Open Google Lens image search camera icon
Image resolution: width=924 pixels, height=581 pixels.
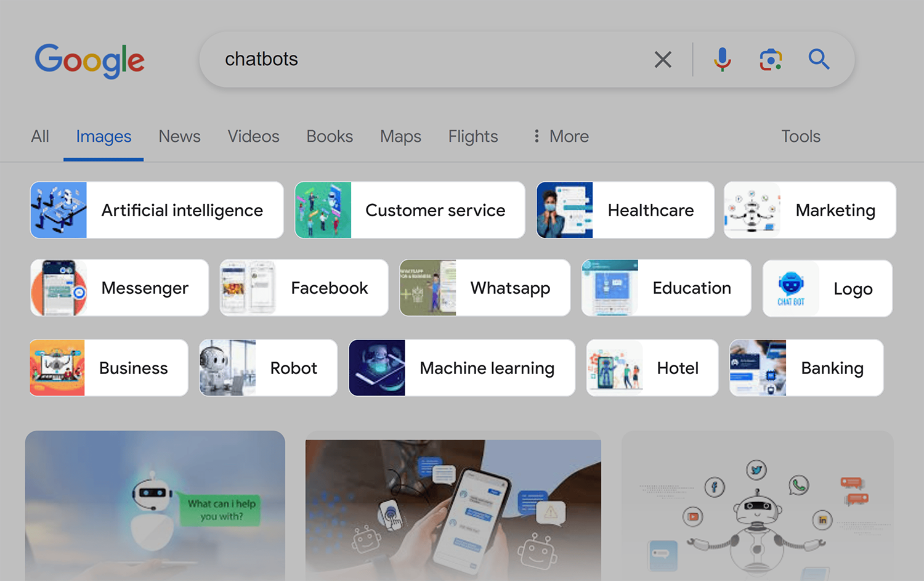coord(771,60)
